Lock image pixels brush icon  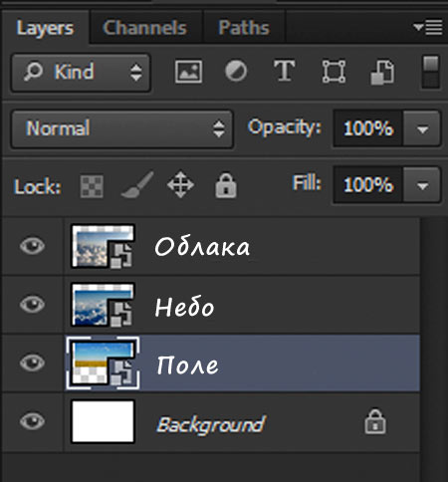pyautogui.click(x=137, y=185)
